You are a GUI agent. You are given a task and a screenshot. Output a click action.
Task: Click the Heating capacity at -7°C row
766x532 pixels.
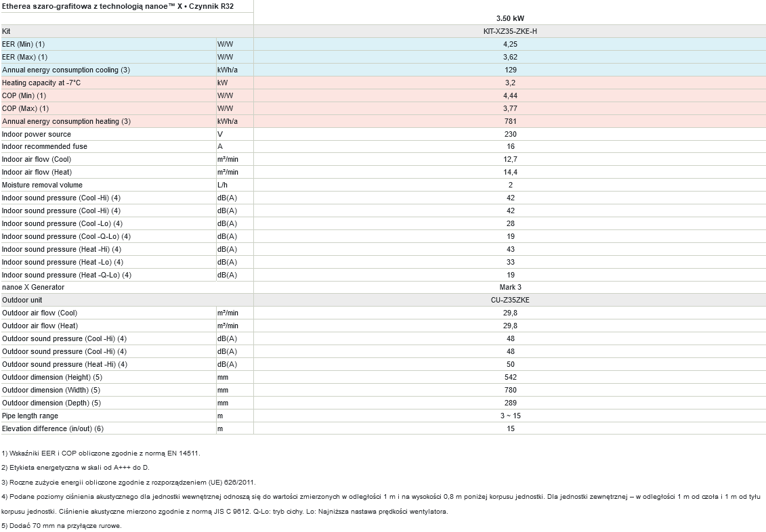tap(383, 83)
